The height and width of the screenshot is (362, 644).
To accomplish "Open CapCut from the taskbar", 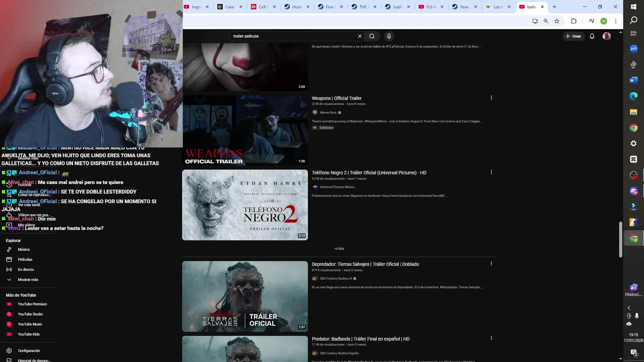I will [x=633, y=159].
